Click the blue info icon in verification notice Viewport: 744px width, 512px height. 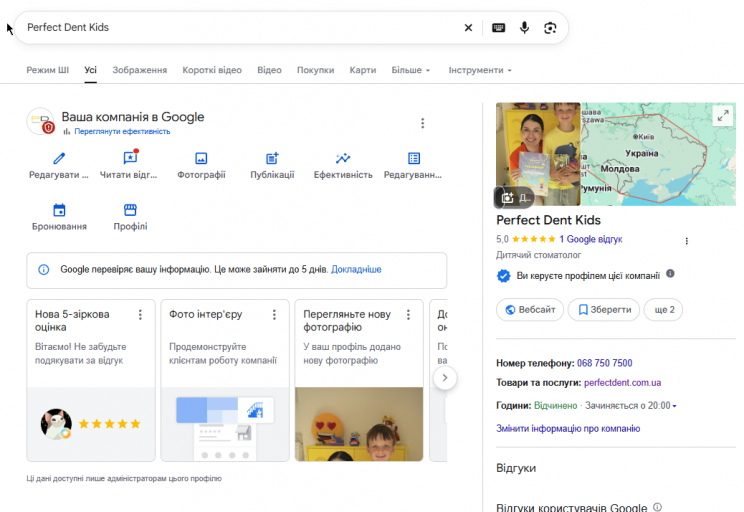click(x=44, y=270)
